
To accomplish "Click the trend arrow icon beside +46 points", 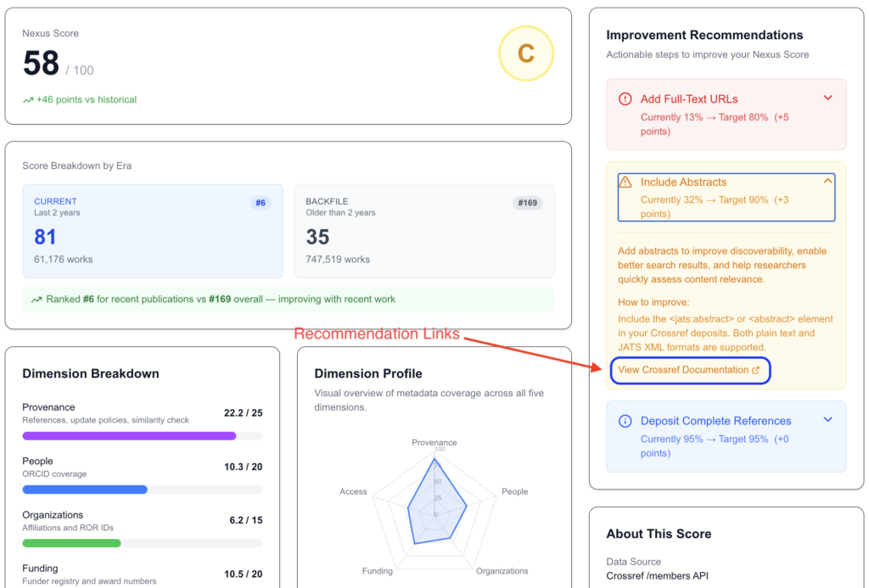I will click(28, 100).
